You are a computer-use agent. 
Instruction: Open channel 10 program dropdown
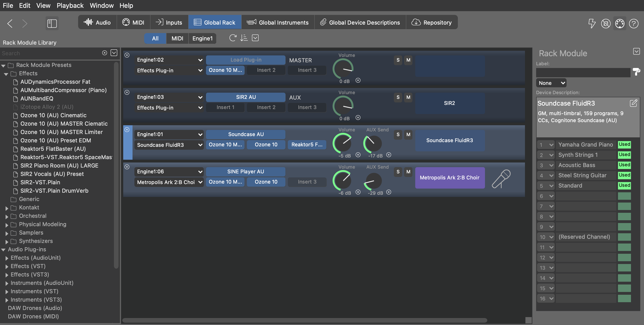coord(546,237)
